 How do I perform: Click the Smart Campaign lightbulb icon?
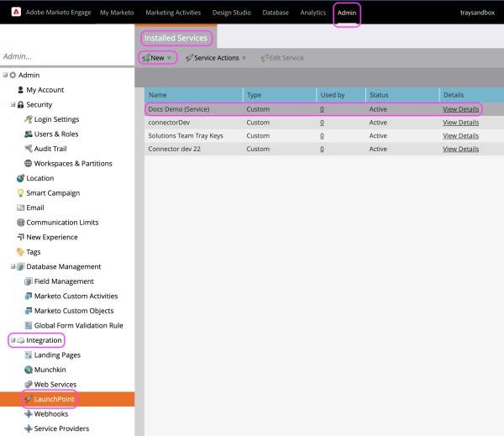(x=19, y=193)
